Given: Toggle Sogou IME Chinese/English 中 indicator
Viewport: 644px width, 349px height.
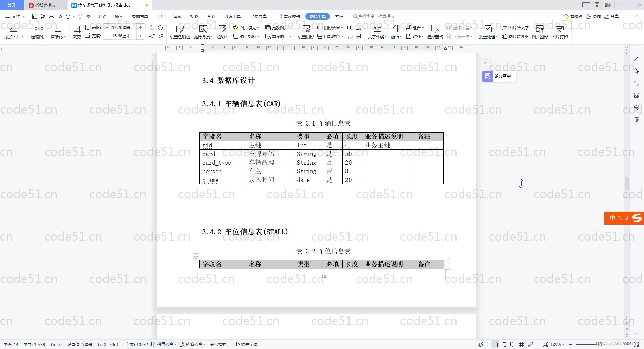Looking at the screenshot, I should pyautogui.click(x=613, y=218).
